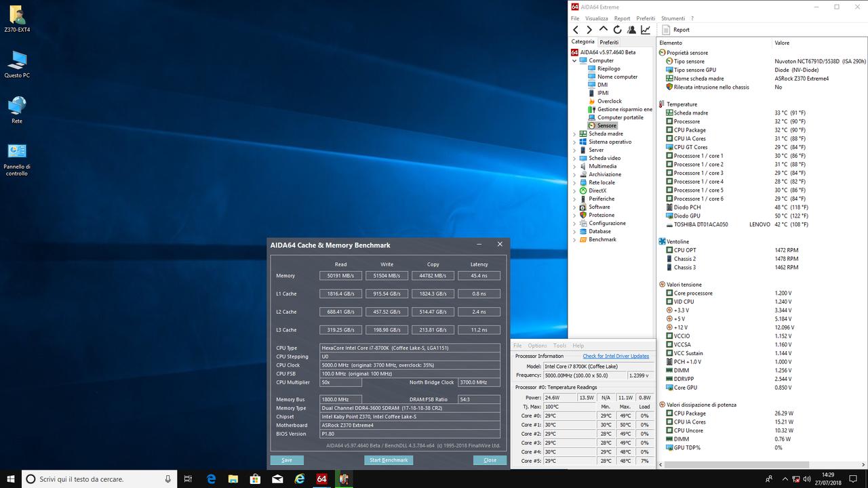Click the graph chart icon in the toolbar

pyautogui.click(x=645, y=29)
